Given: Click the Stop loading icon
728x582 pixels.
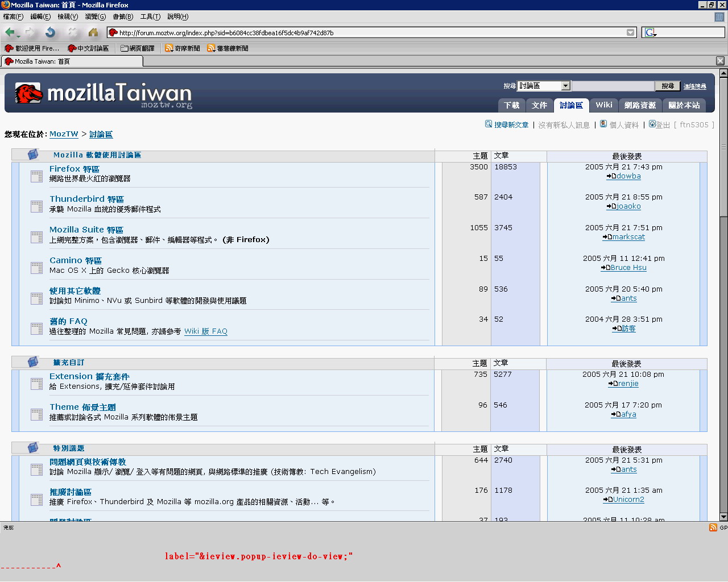Looking at the screenshot, I should click(x=72, y=32).
